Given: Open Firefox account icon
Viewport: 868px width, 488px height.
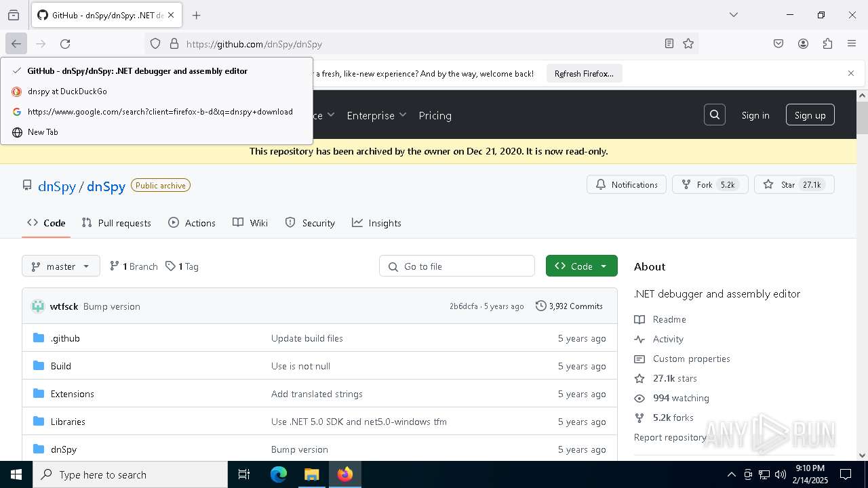Looking at the screenshot, I should [803, 43].
